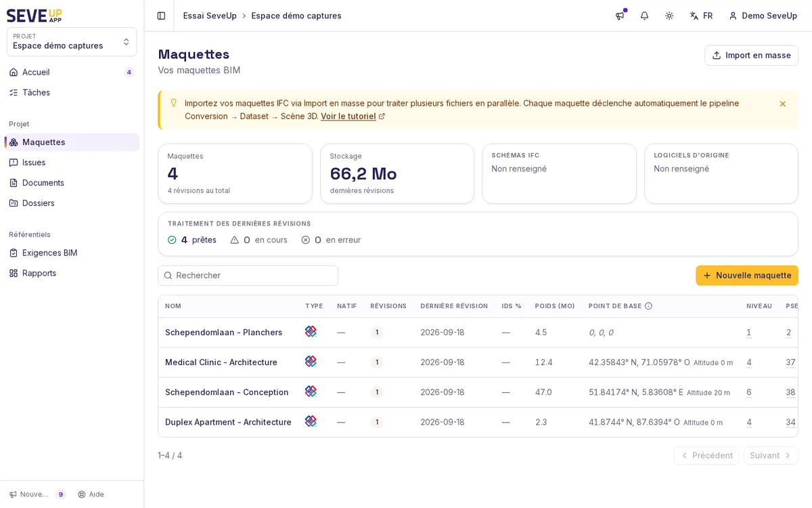Open the Demo SeveUp user menu
Screen dimensions: 812x508
763,16
